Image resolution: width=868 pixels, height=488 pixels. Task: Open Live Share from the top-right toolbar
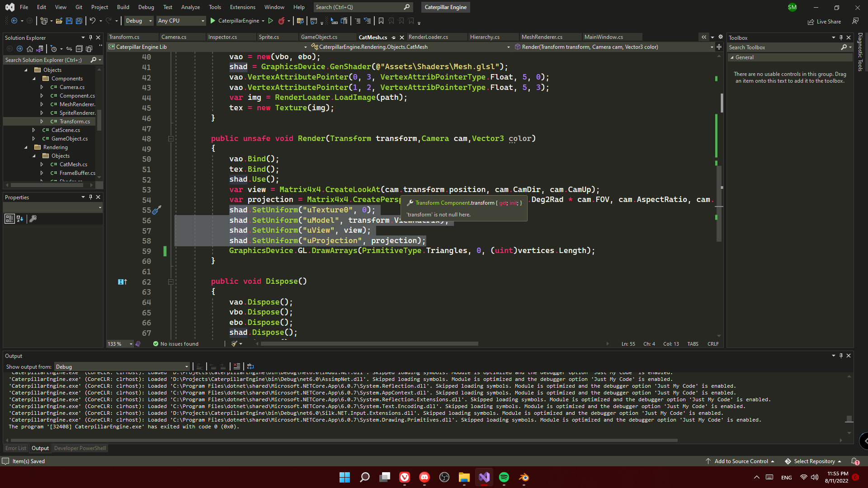click(x=824, y=21)
